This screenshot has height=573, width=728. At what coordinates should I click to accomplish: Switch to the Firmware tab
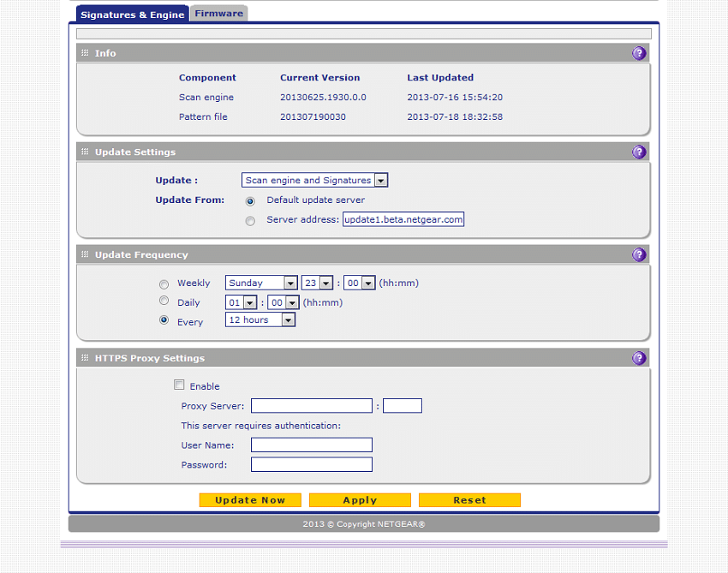218,14
